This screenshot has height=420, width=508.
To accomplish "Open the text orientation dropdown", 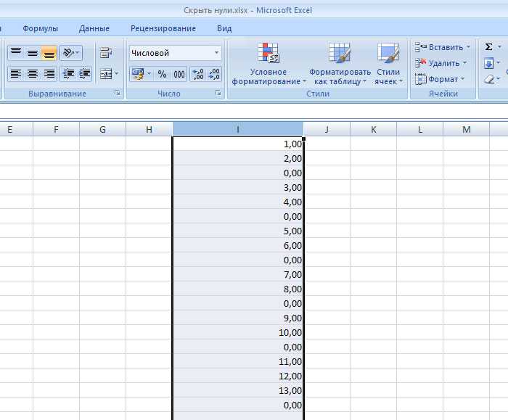I will [71, 52].
